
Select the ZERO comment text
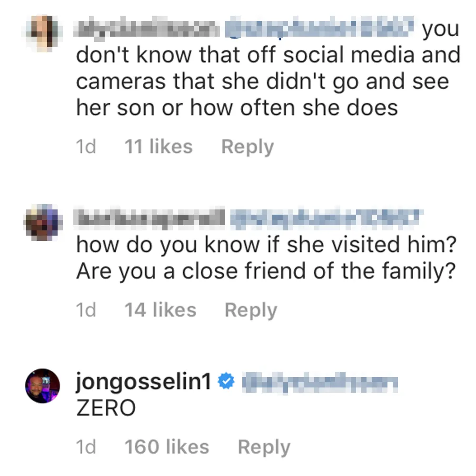tap(106, 407)
